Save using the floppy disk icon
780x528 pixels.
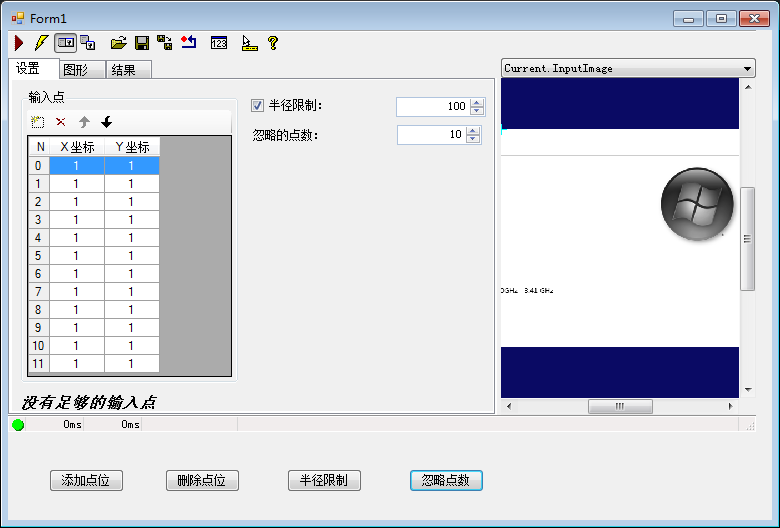coord(142,43)
